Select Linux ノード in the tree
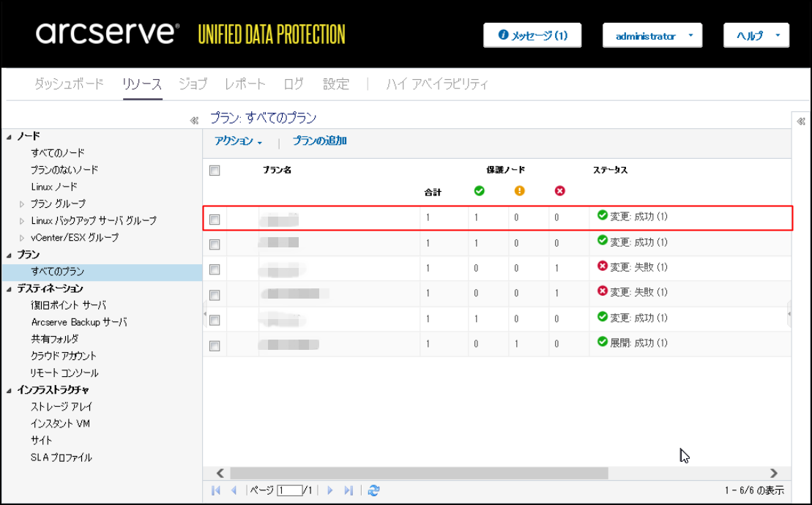 pyautogui.click(x=54, y=187)
